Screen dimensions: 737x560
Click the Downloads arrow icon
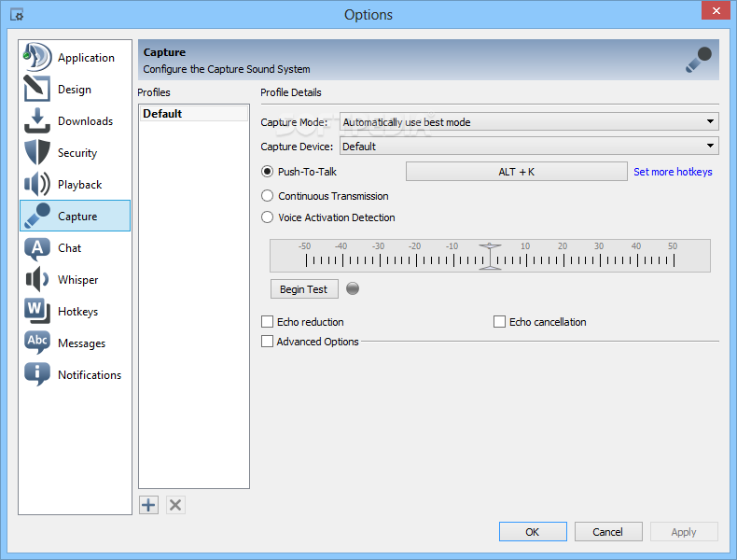click(37, 120)
